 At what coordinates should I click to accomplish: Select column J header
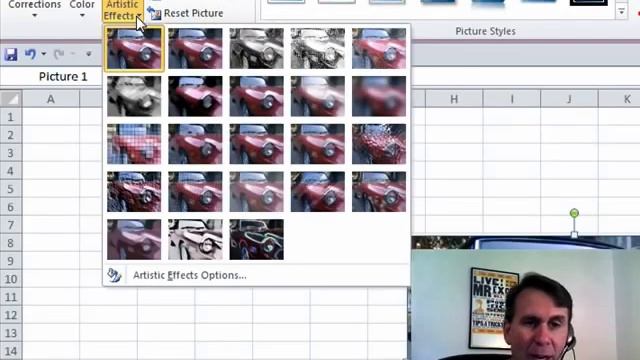click(x=569, y=99)
